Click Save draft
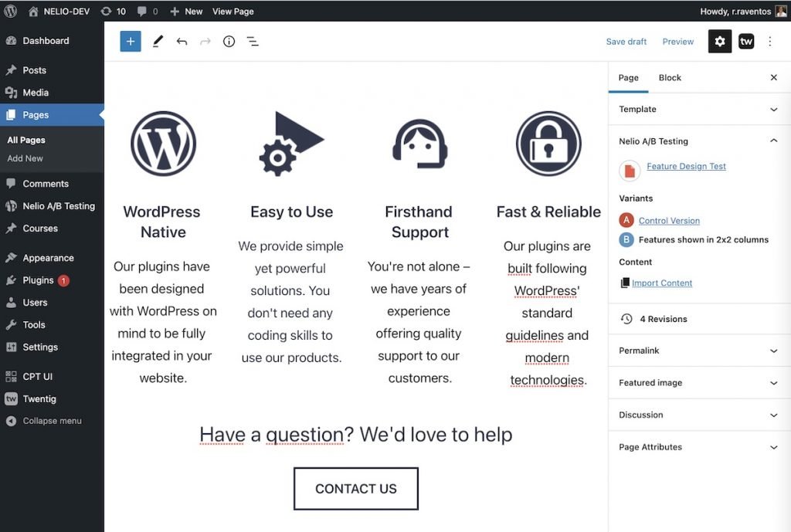This screenshot has width=791, height=532. [x=626, y=42]
